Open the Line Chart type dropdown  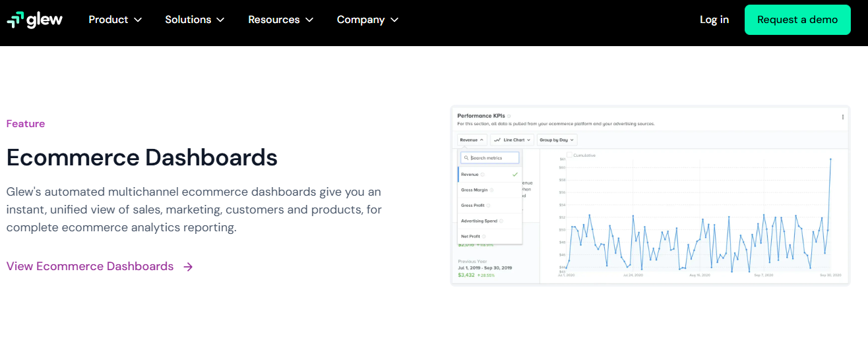512,140
